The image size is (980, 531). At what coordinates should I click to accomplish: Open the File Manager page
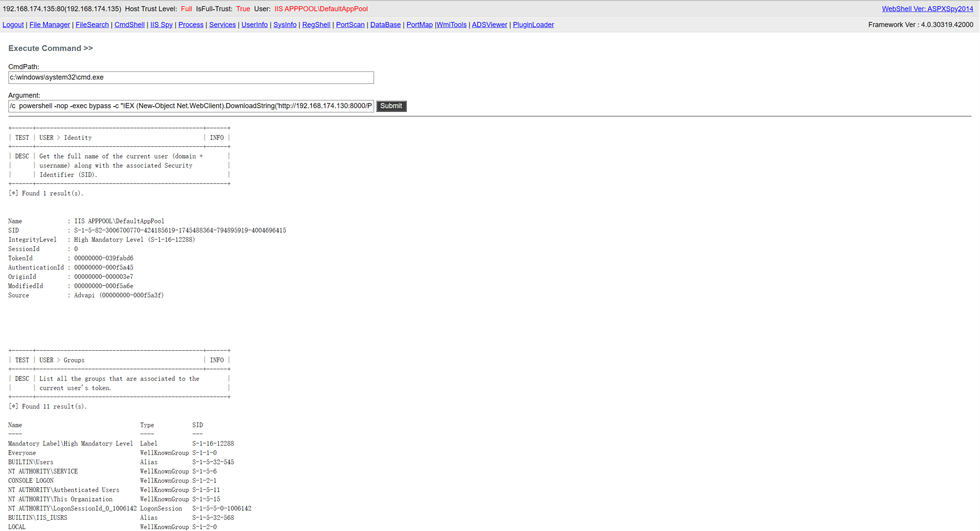pos(49,25)
